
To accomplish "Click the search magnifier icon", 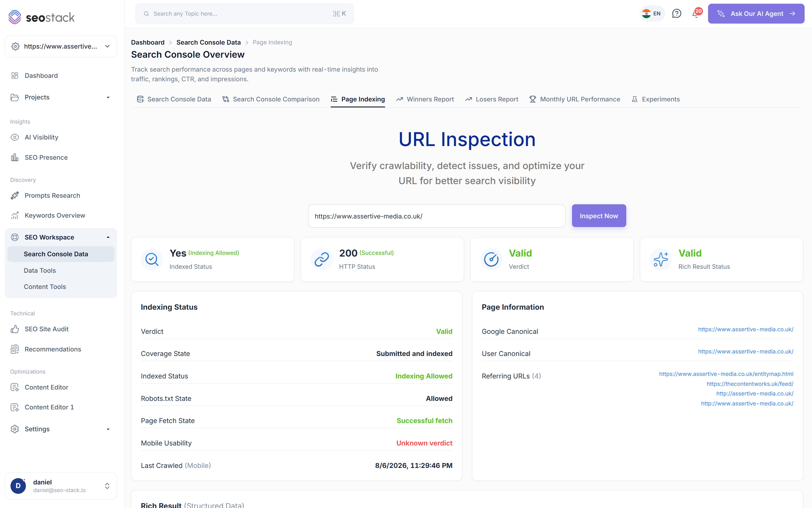I will [x=147, y=14].
